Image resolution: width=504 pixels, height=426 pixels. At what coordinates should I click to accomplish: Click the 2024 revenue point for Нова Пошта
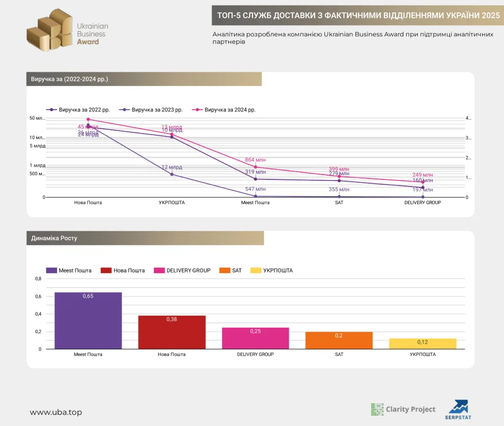click(x=88, y=119)
